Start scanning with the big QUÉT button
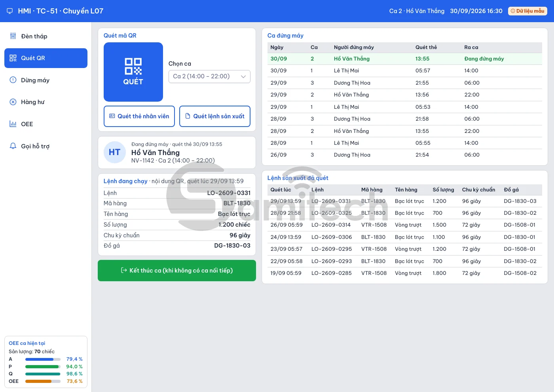The height and width of the screenshot is (392, 554). click(133, 72)
